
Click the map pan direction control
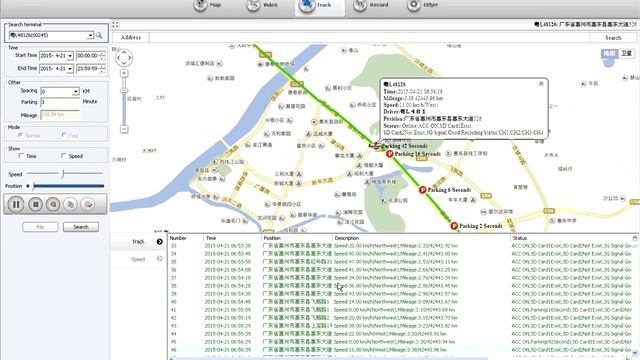click(x=124, y=58)
